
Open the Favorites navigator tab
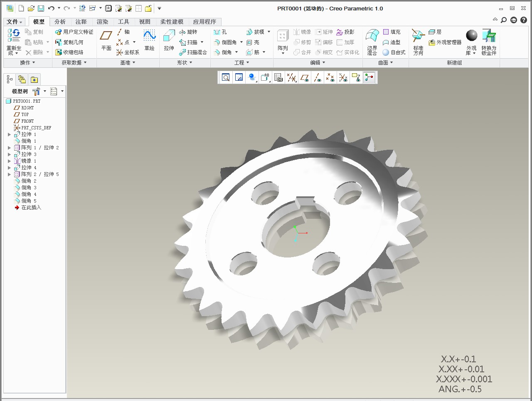click(34, 79)
